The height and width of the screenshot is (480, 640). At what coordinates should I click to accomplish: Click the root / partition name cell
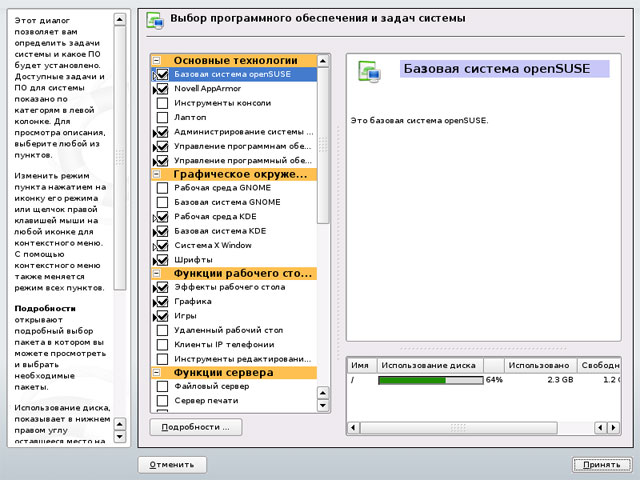pyautogui.click(x=352, y=380)
